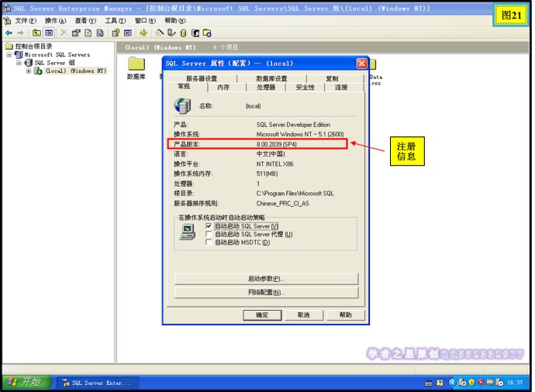535x392 pixels.
Task: Click the VMware tools tray icon
Action: (x=490, y=382)
